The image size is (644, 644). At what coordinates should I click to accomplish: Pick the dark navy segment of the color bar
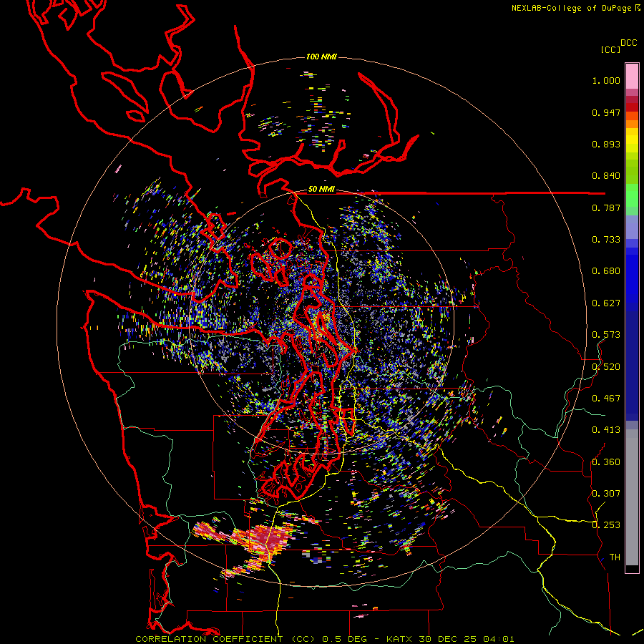[632, 366]
